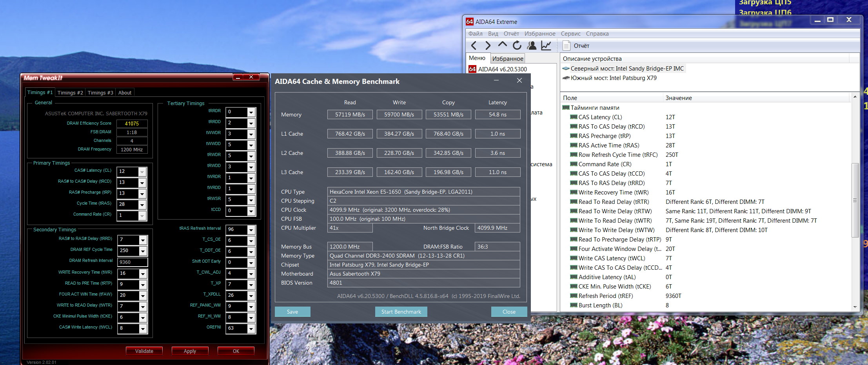The width and height of the screenshot is (868, 365).
Task: Open the Отчёт menu in menu bar
Action: [511, 34]
